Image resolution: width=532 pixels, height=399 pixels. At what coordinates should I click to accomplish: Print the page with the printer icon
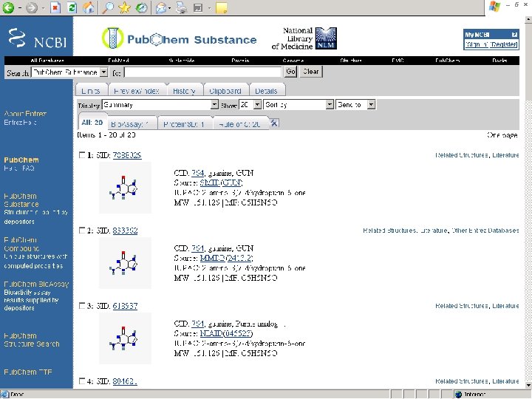click(182, 7)
